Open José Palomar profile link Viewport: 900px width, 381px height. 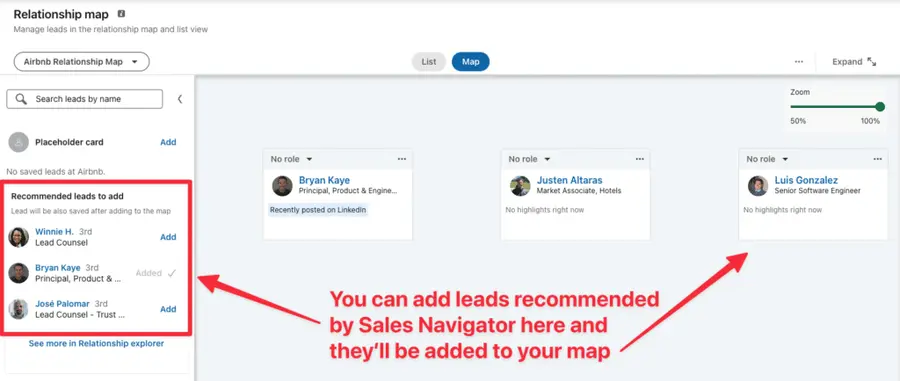click(63, 304)
